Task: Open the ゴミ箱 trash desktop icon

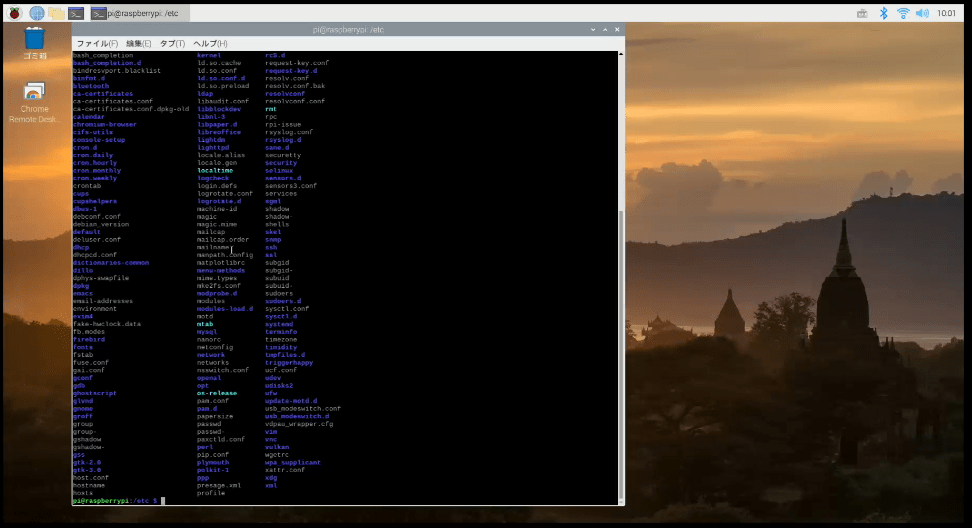Action: (x=34, y=43)
